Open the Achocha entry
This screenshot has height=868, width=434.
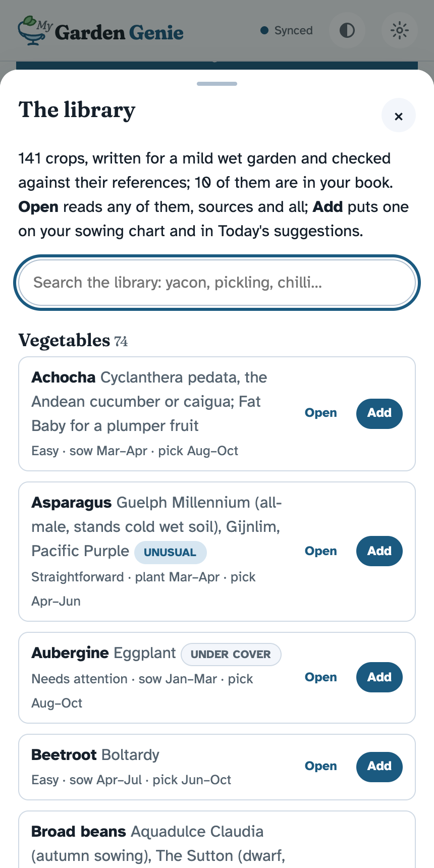click(x=321, y=413)
